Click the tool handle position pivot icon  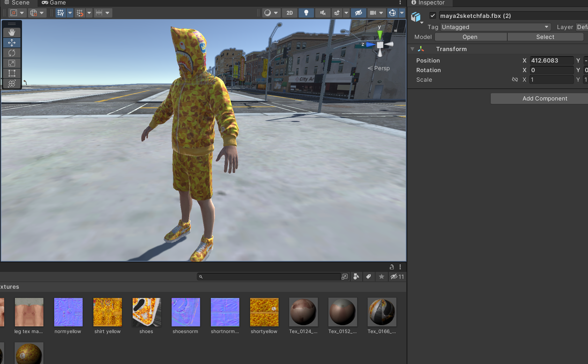[x=17, y=13]
